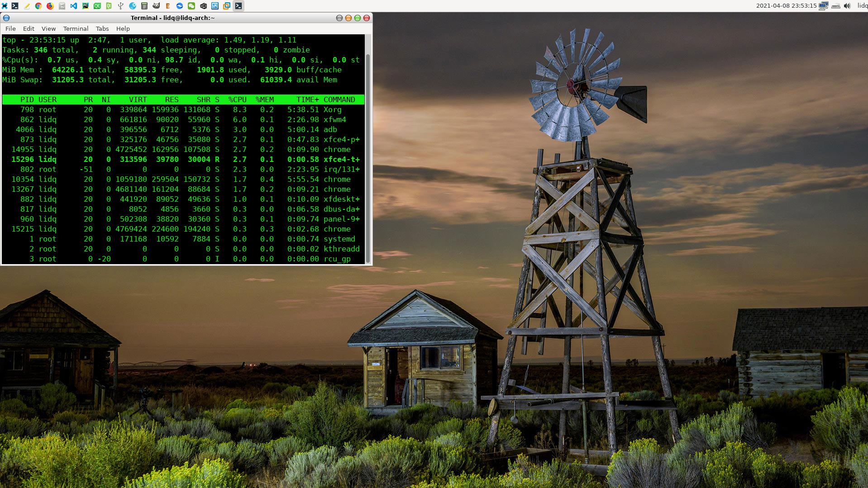Screen dimensions: 868x488
Task: Open the Help menu in Terminal
Action: tap(123, 28)
